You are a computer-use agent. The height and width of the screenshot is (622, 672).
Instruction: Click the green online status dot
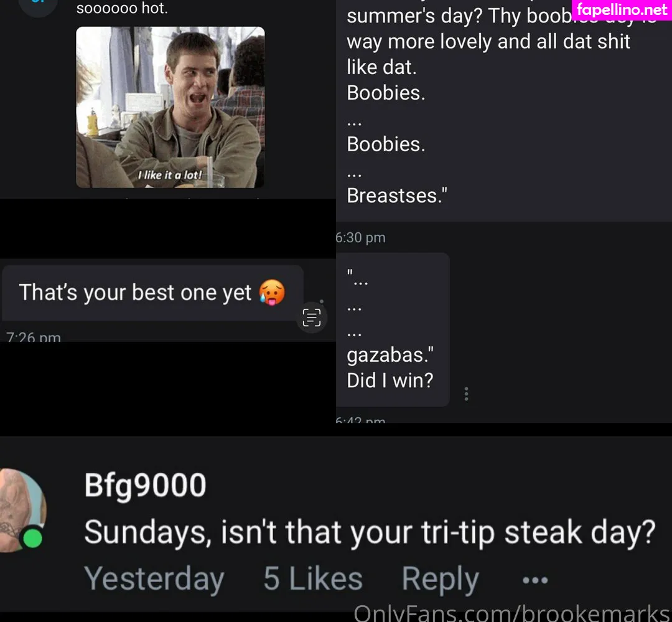tap(32, 538)
